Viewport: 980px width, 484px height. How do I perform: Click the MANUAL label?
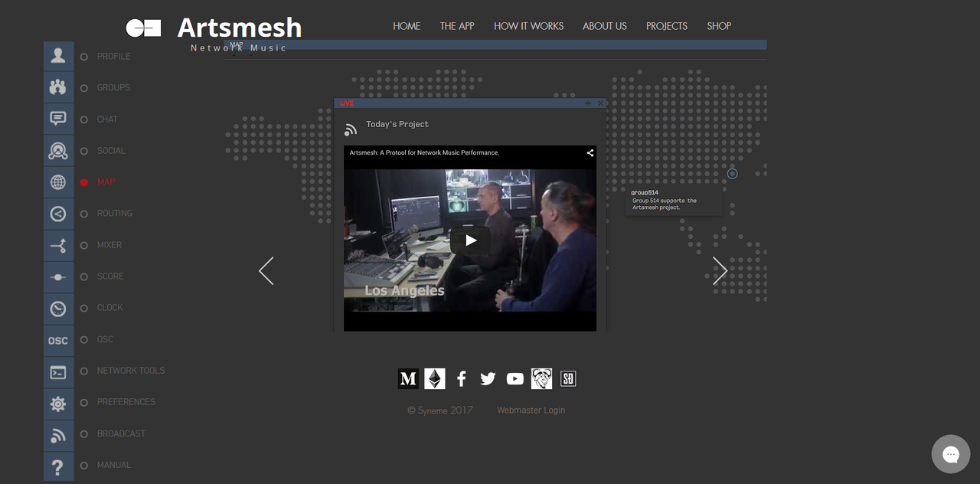114,465
